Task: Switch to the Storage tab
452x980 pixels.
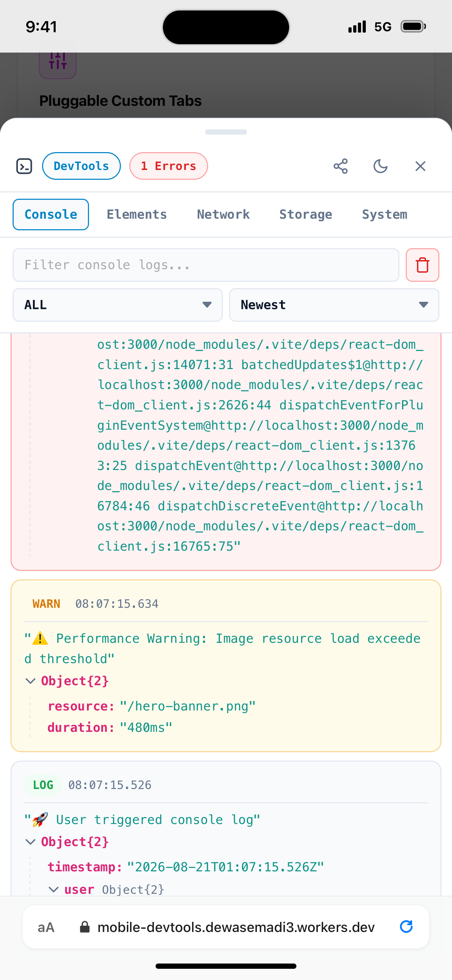Action: [306, 215]
